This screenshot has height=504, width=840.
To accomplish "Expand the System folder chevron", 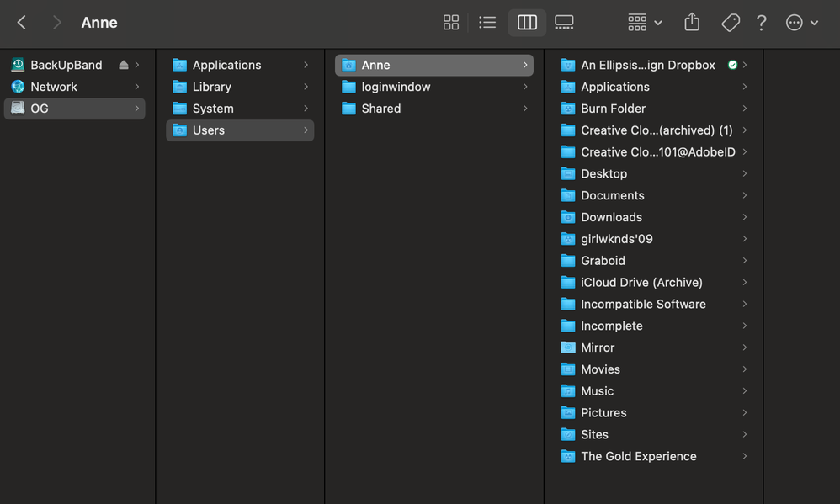I will [306, 109].
